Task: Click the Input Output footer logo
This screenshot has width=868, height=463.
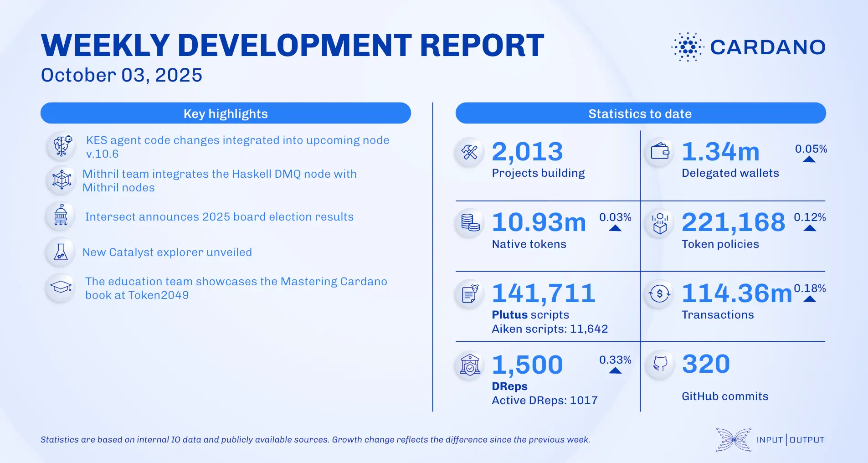Action: [x=770, y=440]
